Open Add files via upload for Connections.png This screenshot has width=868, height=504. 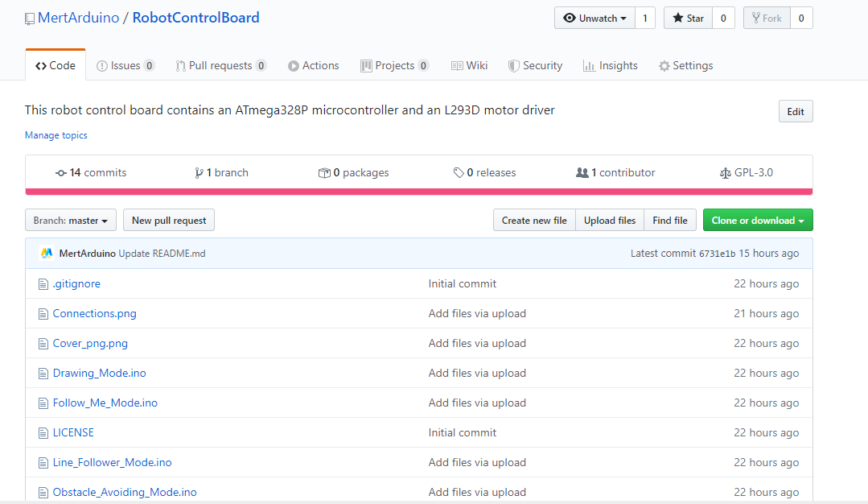pyautogui.click(x=477, y=313)
